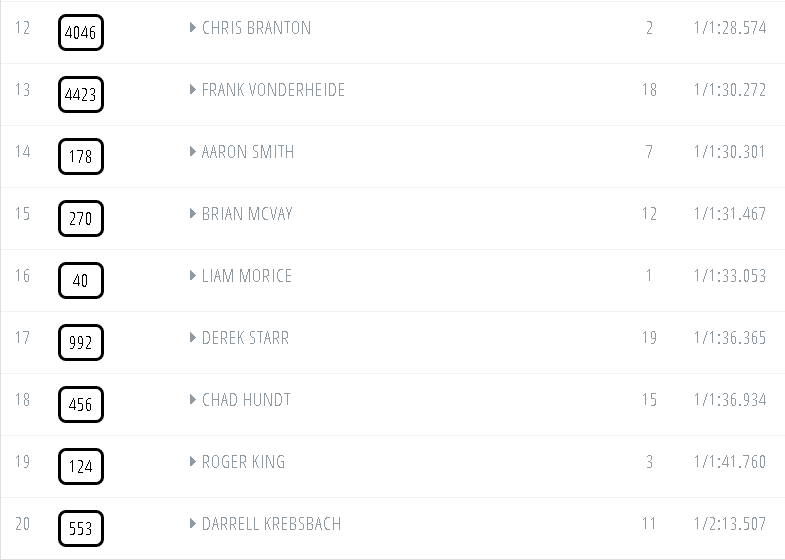Open driver name Liam Morice
Image resolution: width=785 pixels, height=560 pixels.
pyautogui.click(x=247, y=276)
